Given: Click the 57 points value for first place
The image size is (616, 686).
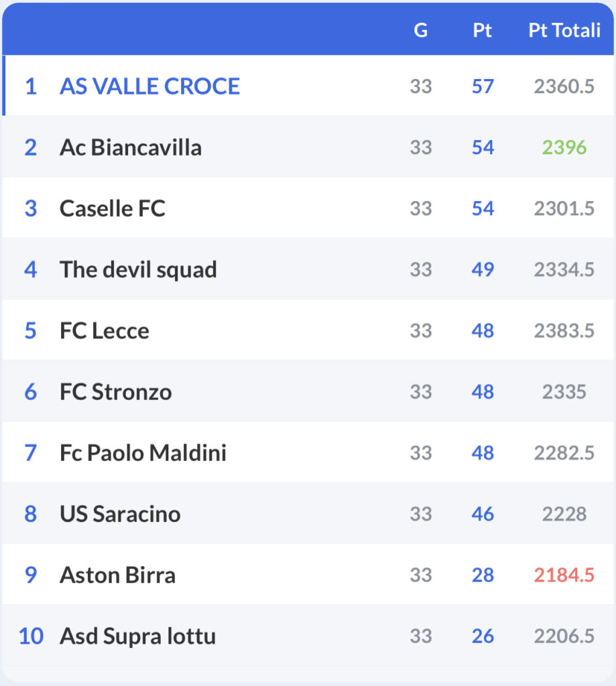Looking at the screenshot, I should point(482,86).
